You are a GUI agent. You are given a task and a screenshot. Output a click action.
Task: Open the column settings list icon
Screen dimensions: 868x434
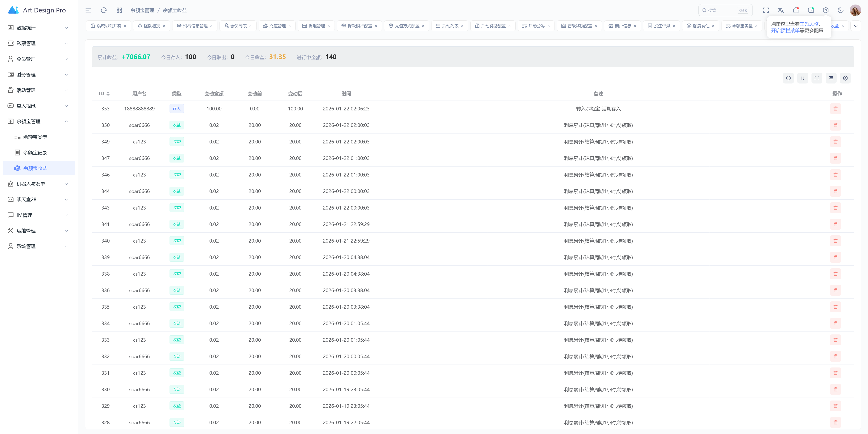point(831,78)
